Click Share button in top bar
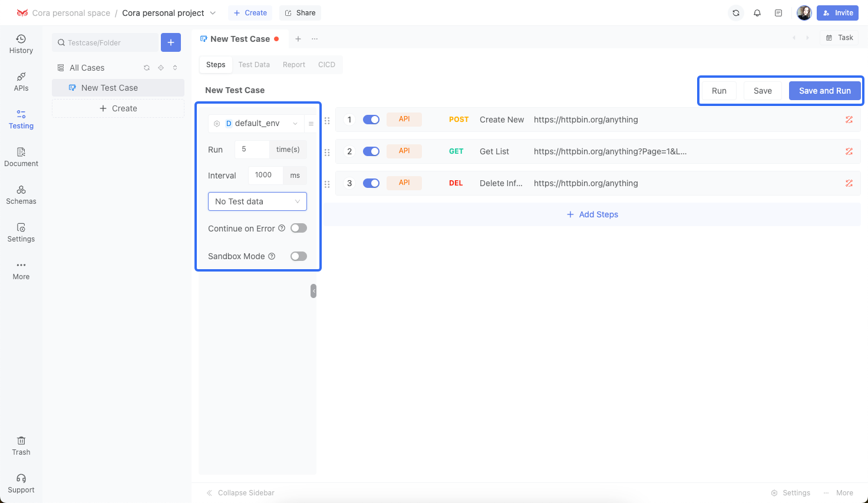Screen dimensions: 868x503 pos(301,13)
